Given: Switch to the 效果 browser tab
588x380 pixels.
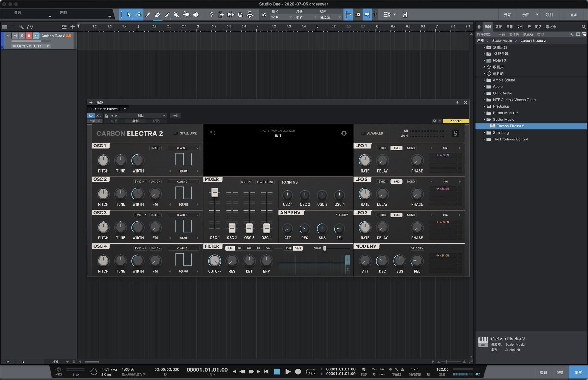Looking at the screenshot, I should [x=499, y=27].
